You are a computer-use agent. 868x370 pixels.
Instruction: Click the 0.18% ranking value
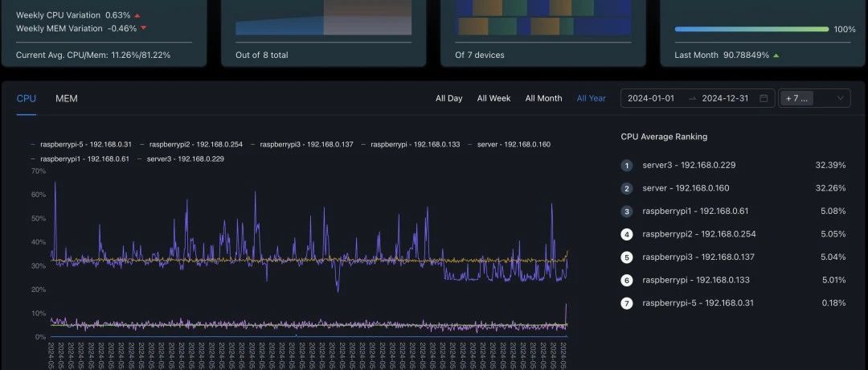point(833,303)
